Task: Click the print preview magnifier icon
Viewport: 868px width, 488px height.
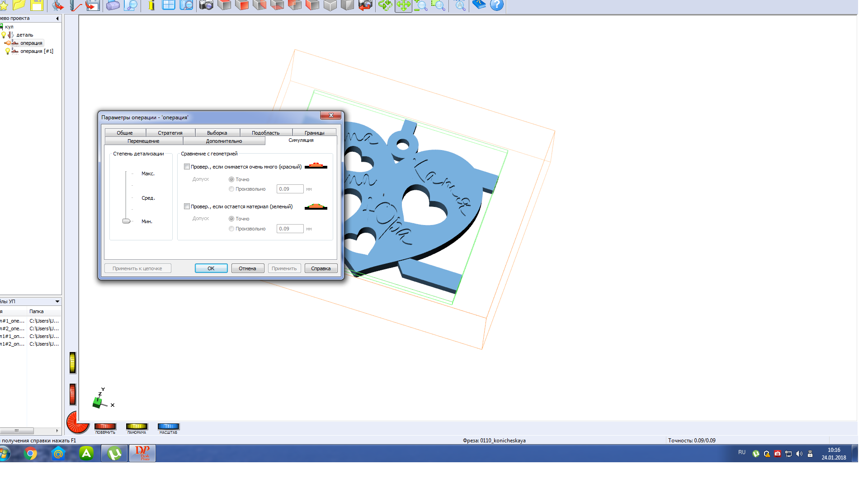Action: coord(131,5)
